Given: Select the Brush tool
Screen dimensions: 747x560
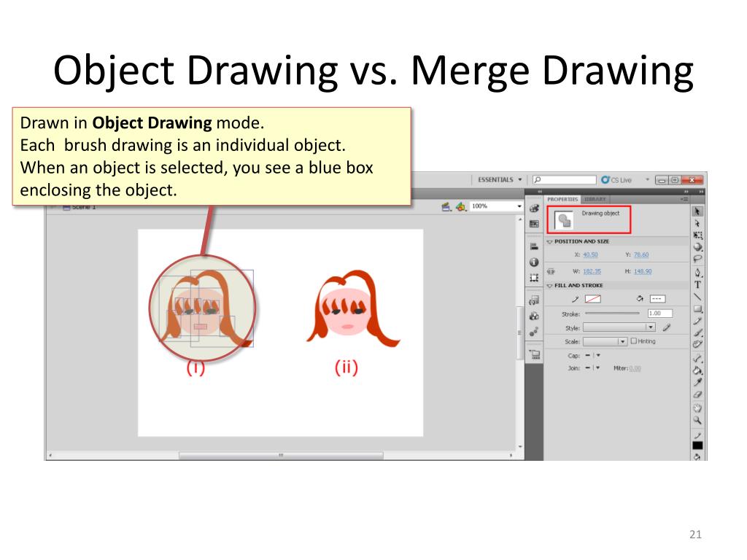Looking at the screenshot, I should pos(697,332).
